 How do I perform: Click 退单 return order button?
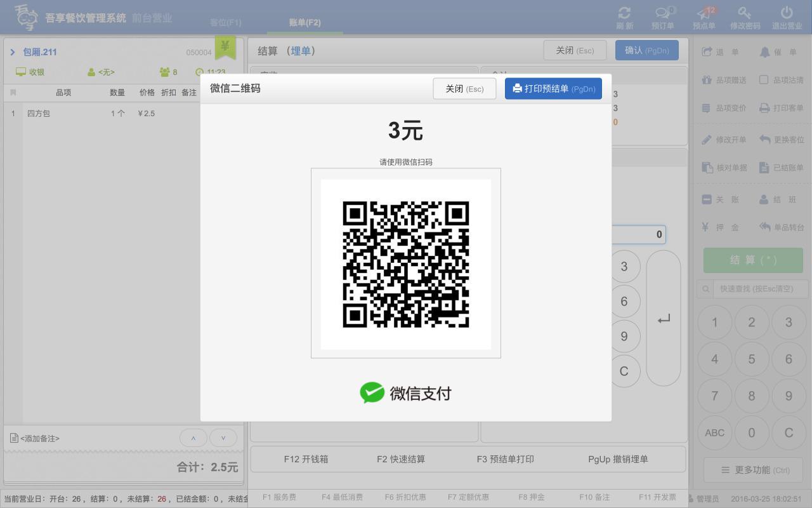[720, 52]
